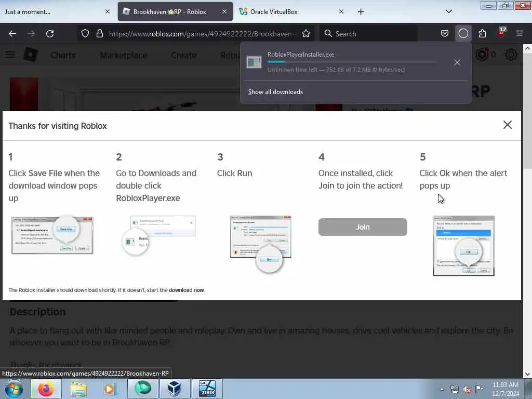
Task: Launch the media player taskbar icon
Action: 109,389
